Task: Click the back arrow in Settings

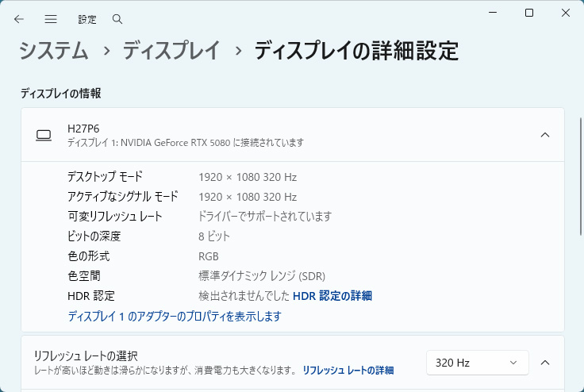Action: click(18, 19)
